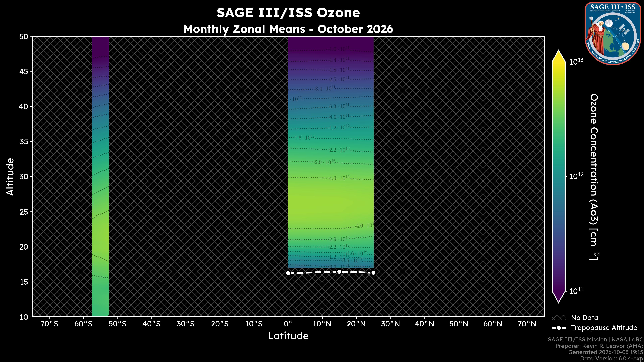The height and width of the screenshot is (362, 644).
Task: Click the 10°S latitude tick label
Action: click(254, 324)
